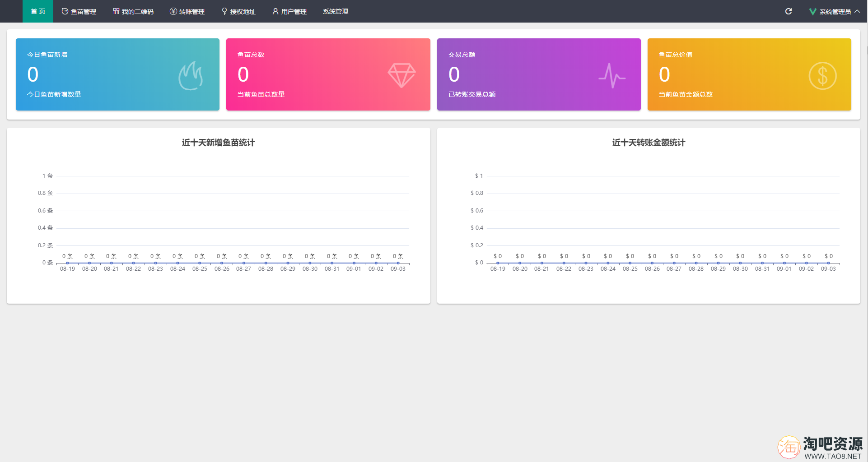Screen dimensions: 868x462
Task: Click the 08-27 point on 鱼苗 chart
Action: click(244, 263)
